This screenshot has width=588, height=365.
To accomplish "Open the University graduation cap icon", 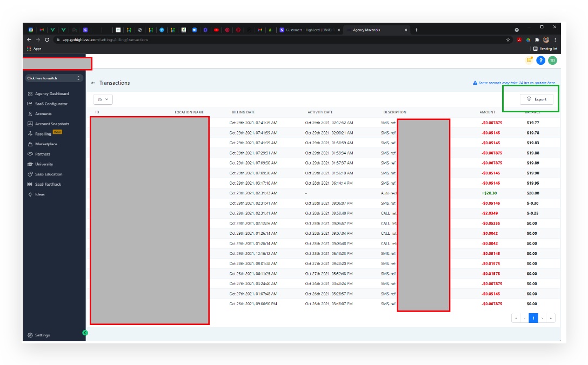I will tap(30, 164).
